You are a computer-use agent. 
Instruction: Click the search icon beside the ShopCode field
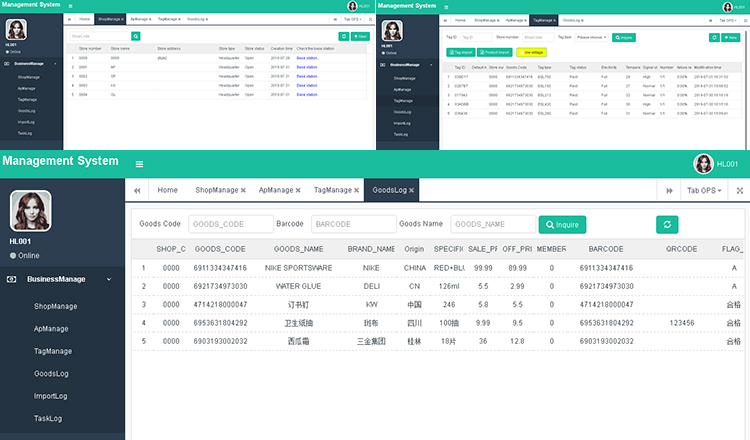point(136,36)
